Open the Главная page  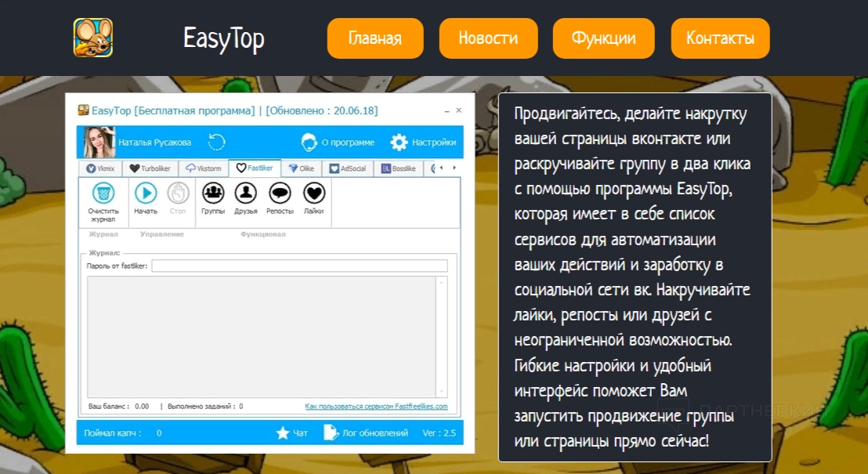374,38
